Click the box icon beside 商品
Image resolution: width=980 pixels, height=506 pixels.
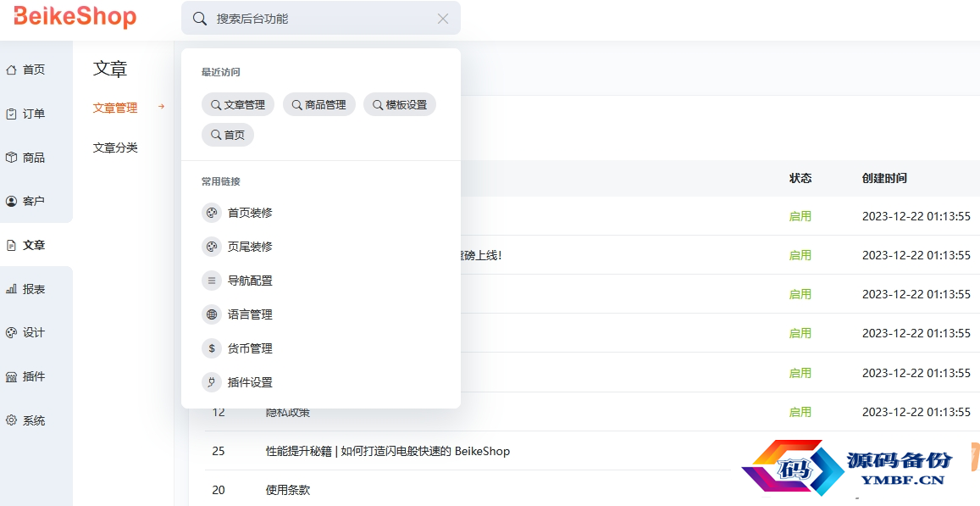click(x=11, y=158)
